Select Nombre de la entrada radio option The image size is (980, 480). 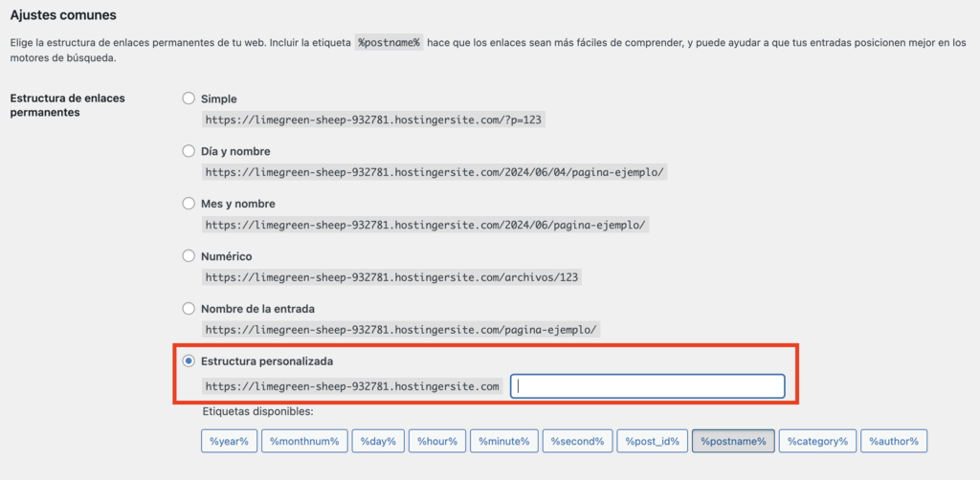click(x=189, y=308)
